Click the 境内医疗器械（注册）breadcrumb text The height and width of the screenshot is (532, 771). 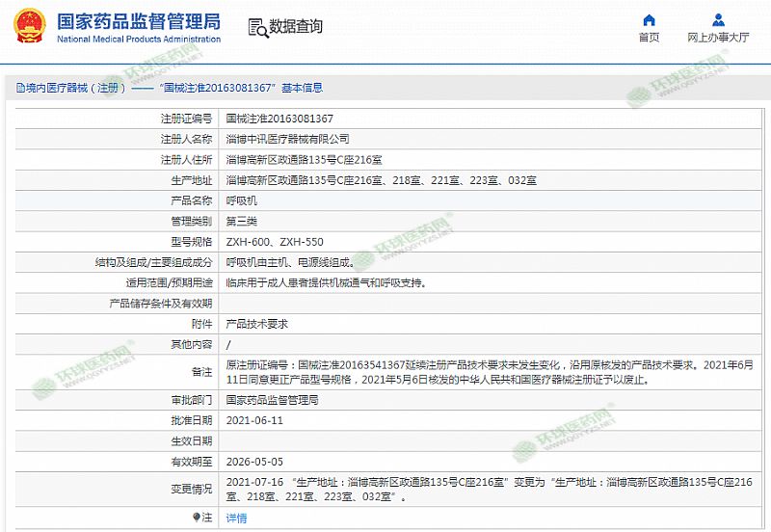[x=75, y=88]
